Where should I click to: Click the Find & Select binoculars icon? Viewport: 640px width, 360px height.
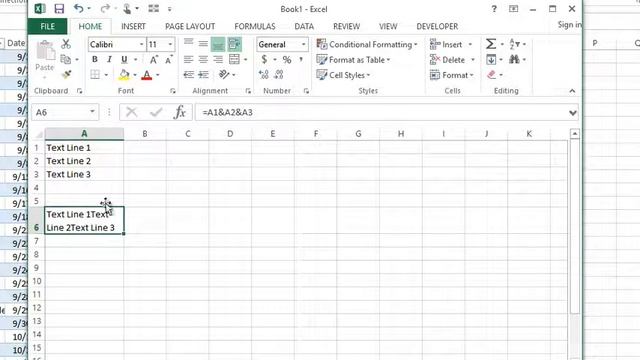[x=514, y=60]
